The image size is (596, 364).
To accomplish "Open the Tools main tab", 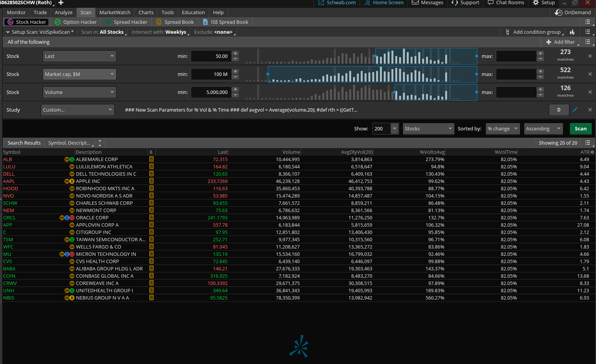I will point(168,13).
